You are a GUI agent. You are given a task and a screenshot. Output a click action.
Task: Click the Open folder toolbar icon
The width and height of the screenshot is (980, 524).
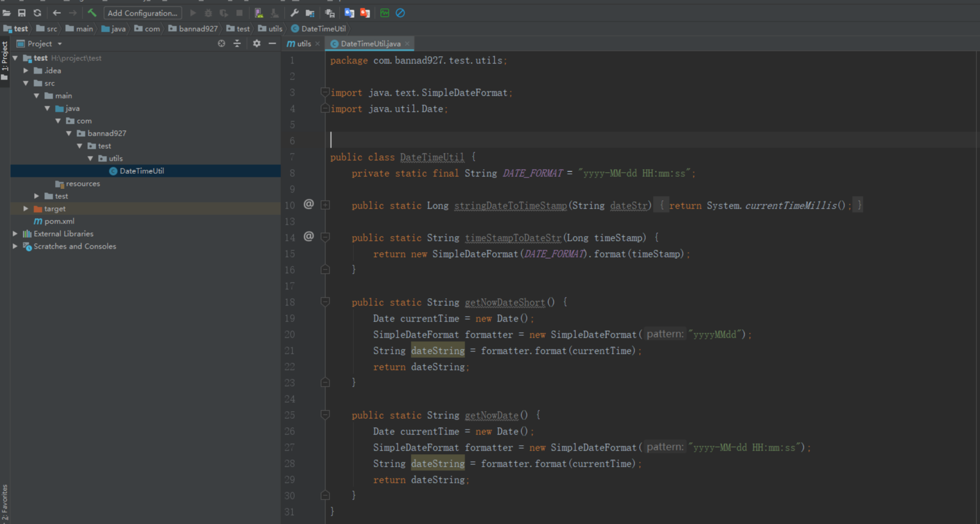coord(7,13)
